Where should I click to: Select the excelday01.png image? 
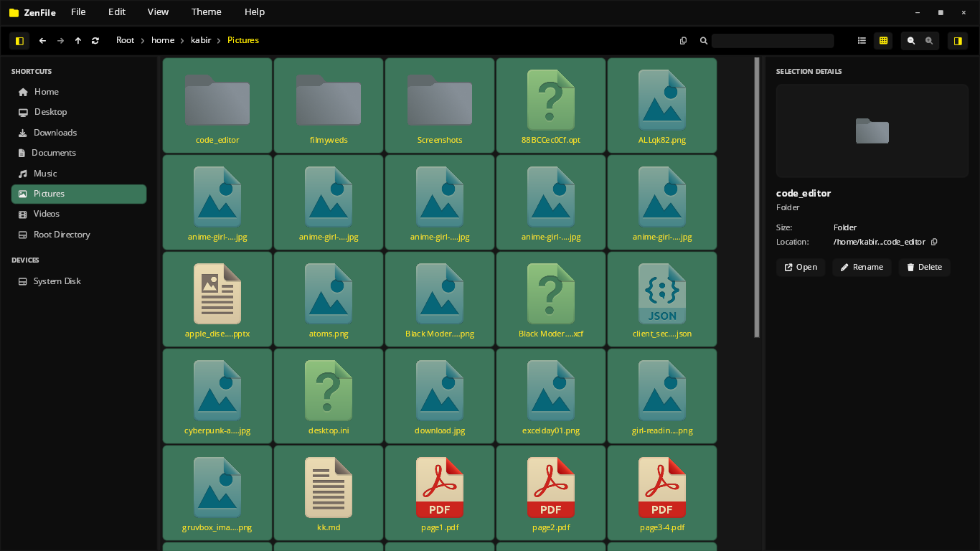(551, 396)
